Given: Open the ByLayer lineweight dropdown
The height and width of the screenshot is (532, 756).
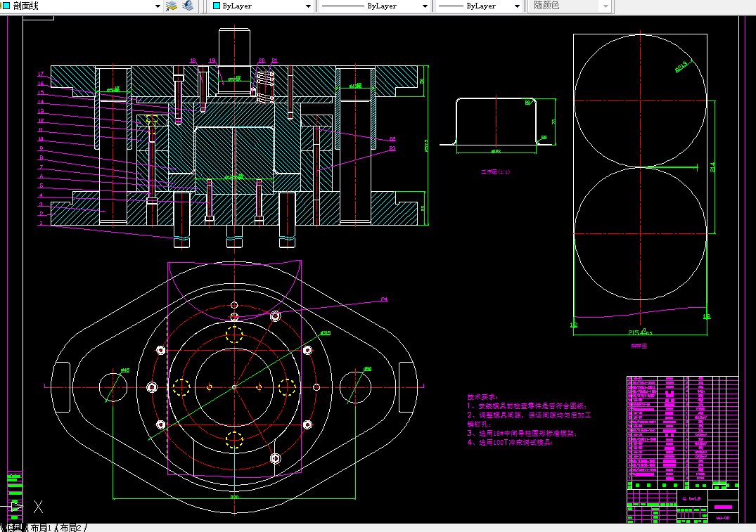Looking at the screenshot, I should point(517,6).
